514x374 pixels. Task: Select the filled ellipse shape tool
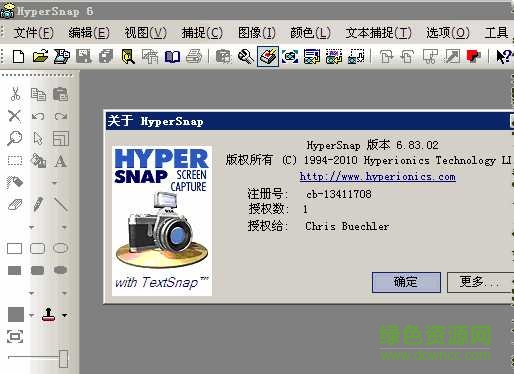point(60,270)
